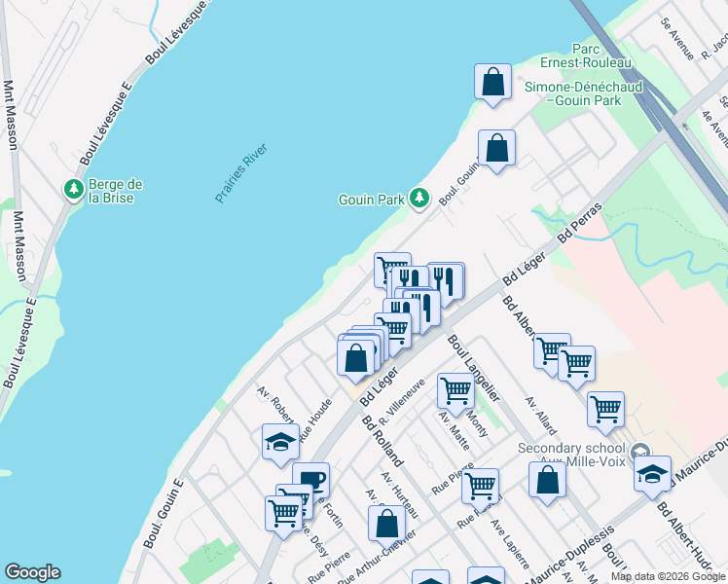Click the Bd Perras road label
Viewport: 728px width, 584px height.
tap(579, 222)
